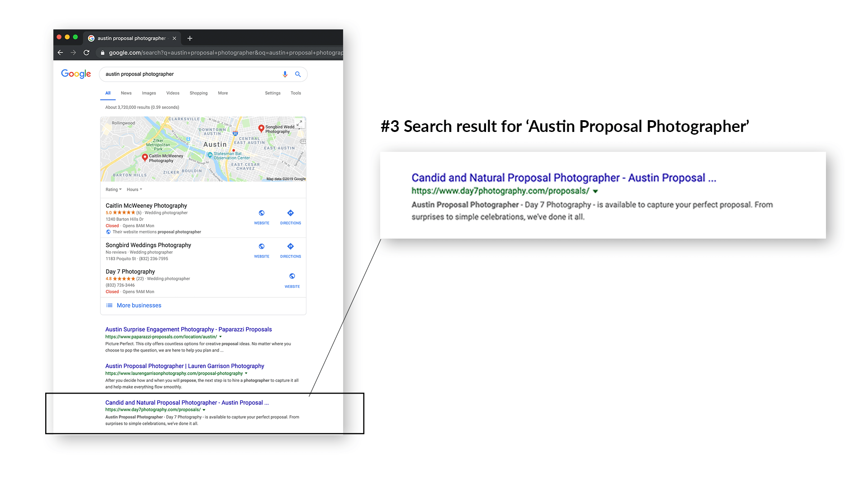Click the Caitlin McWeeney 5.0 star rating

(x=123, y=213)
